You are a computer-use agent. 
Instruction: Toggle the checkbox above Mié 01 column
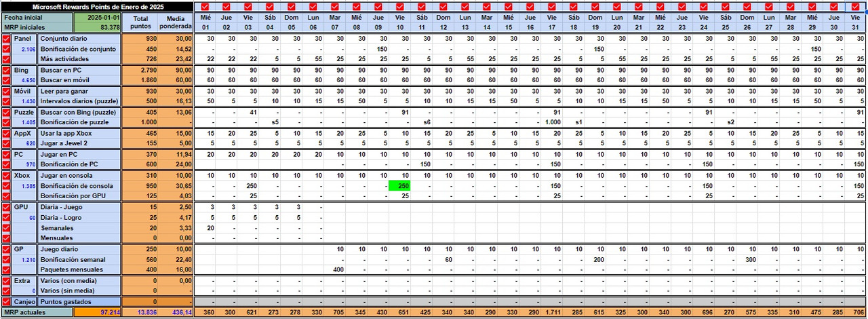click(206, 7)
